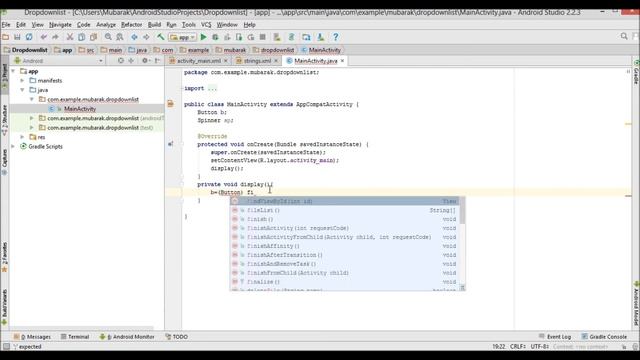Click Scroll from Source target icon
The width and height of the screenshot is (640, 360).
coord(120,60)
